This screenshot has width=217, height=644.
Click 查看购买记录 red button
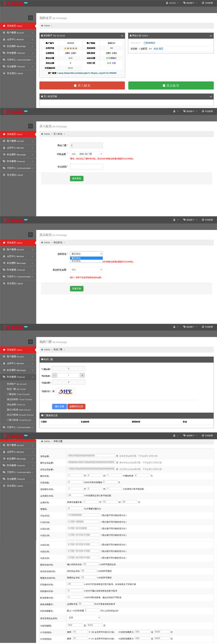pyautogui.click(x=76, y=406)
